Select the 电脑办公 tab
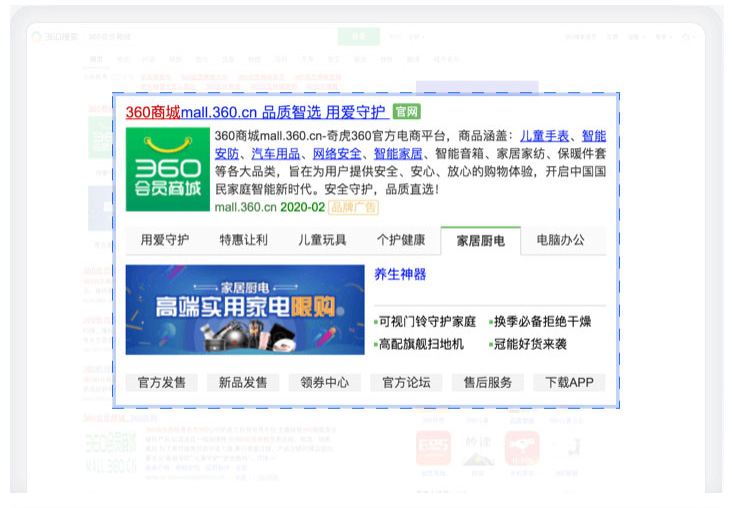 tap(560, 241)
